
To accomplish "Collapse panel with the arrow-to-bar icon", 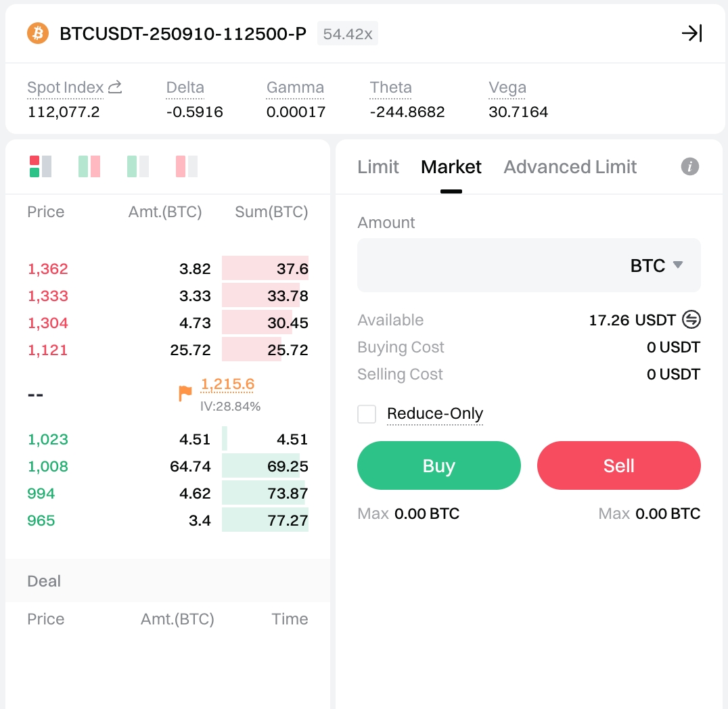I will 691,33.
